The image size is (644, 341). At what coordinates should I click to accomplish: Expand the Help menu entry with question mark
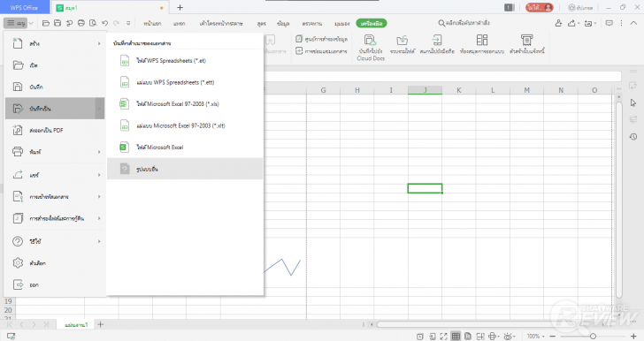pyautogui.click(x=55, y=241)
